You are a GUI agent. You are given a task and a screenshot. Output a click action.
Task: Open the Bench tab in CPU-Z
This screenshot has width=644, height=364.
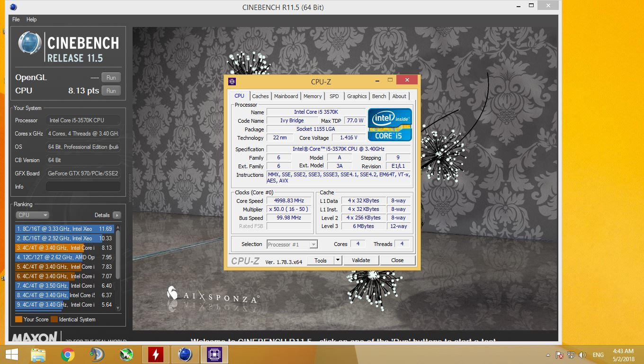[x=379, y=96]
